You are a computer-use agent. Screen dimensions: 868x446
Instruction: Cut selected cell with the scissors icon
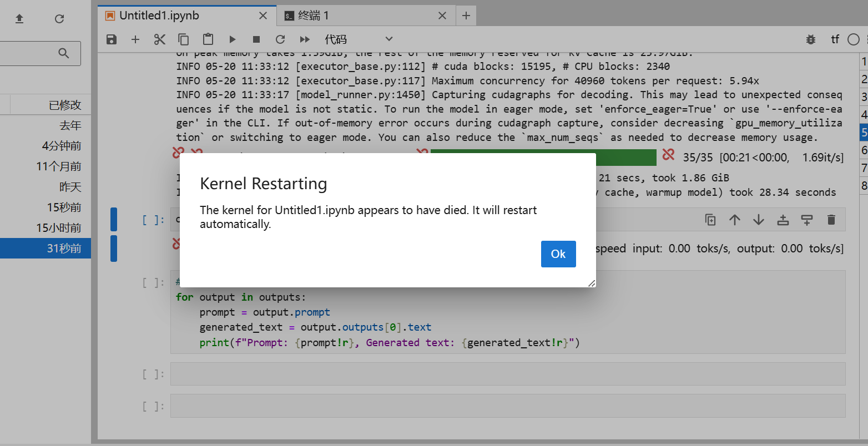[x=160, y=39]
